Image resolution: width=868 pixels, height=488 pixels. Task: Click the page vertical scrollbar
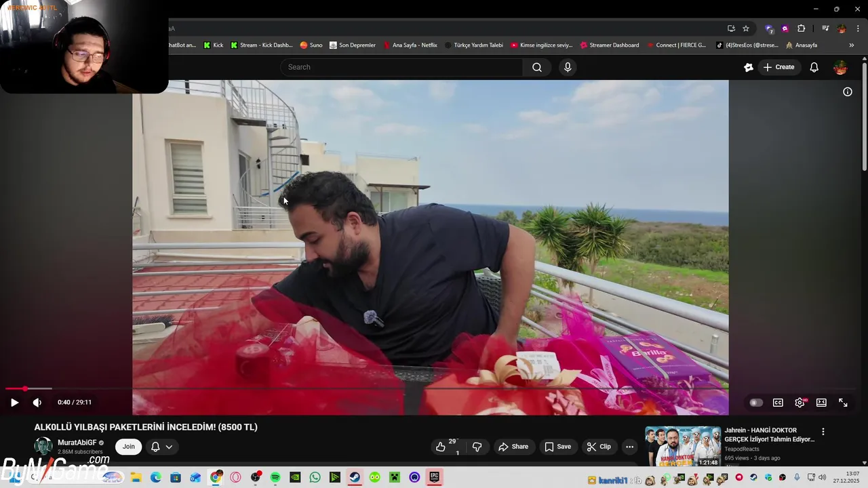[865, 115]
